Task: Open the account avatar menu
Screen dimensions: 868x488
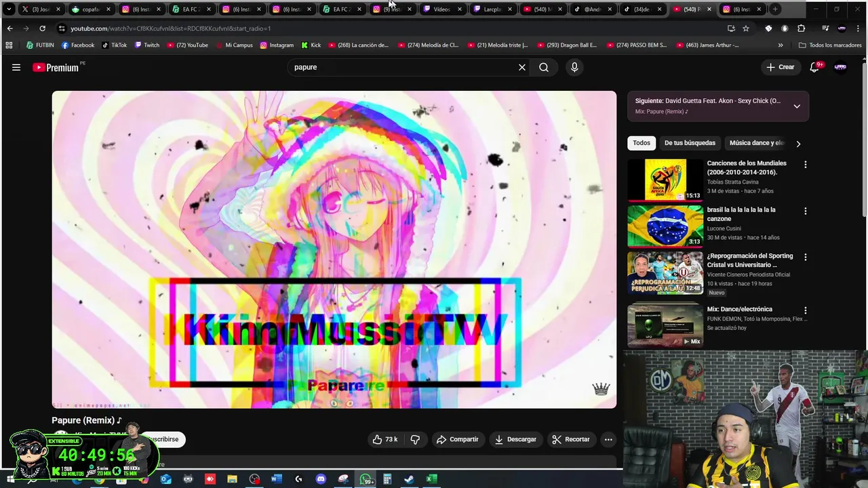Action: coord(840,67)
